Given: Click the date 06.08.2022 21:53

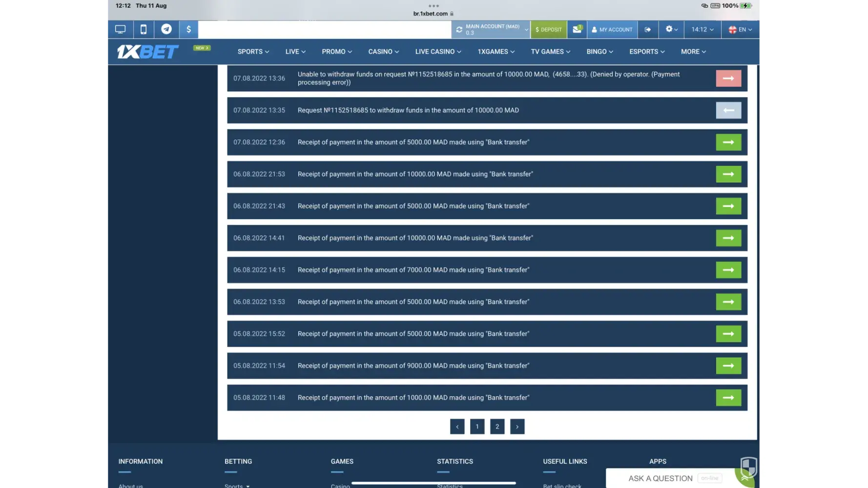Looking at the screenshot, I should tap(259, 174).
